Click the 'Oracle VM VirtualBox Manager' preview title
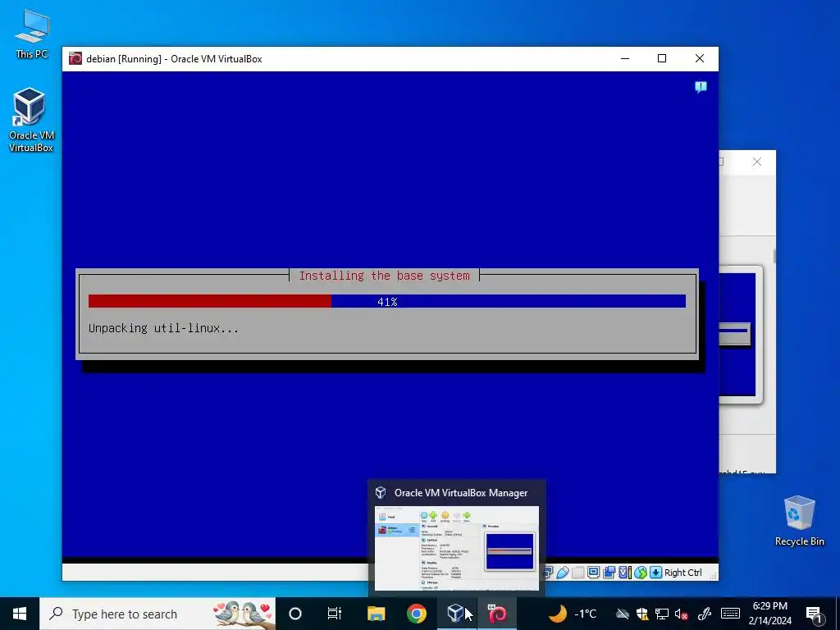This screenshot has width=840, height=630. 461,493
